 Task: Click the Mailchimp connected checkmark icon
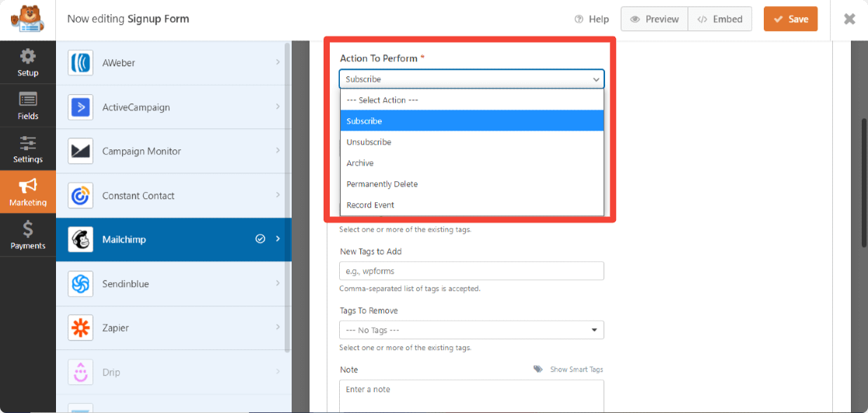(261, 239)
